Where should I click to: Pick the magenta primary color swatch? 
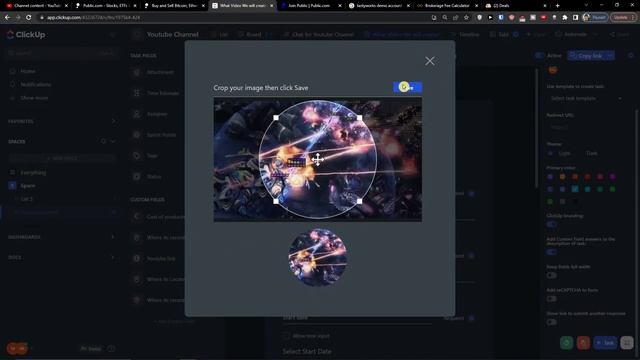613,177
